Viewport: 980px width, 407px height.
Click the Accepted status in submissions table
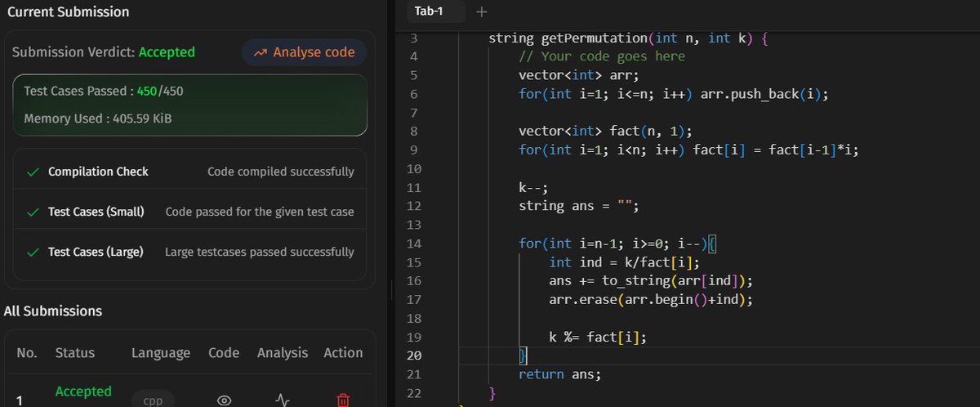click(x=83, y=391)
